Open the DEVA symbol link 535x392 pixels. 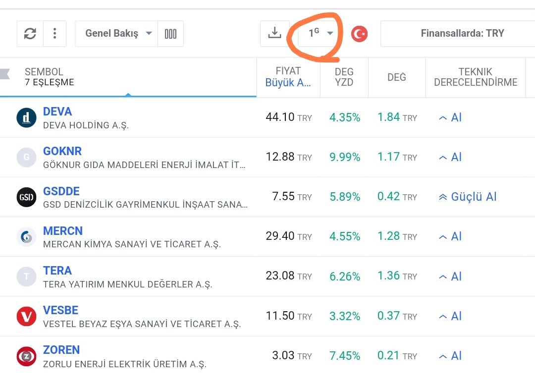57,112
